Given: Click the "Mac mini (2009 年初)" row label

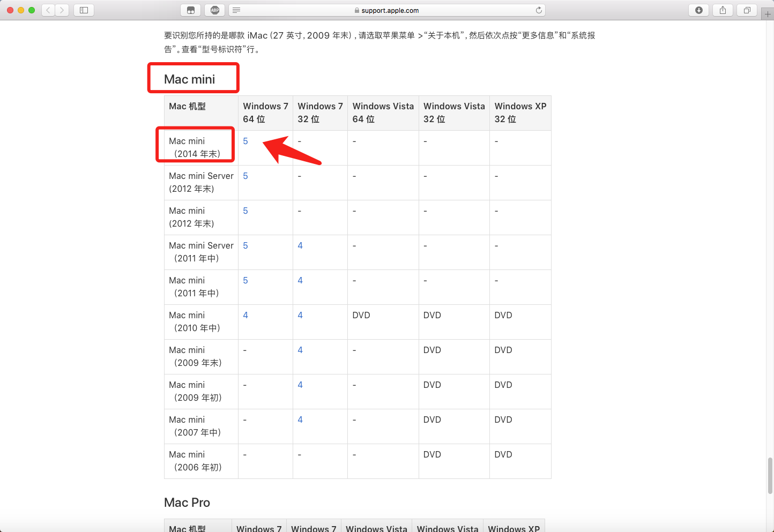Looking at the screenshot, I should 195,391.
